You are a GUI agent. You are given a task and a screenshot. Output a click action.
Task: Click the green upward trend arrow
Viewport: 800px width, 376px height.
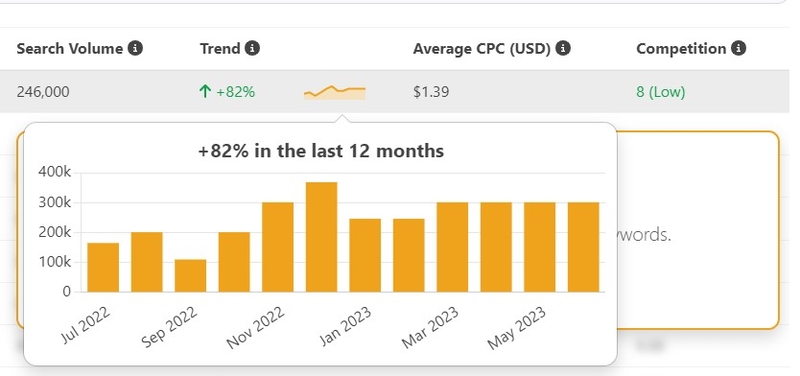(205, 92)
